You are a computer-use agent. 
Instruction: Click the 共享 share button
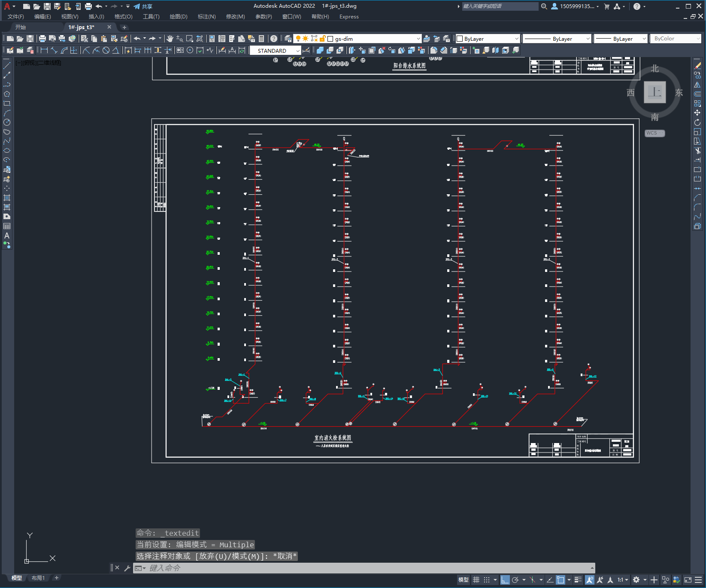[143, 6]
